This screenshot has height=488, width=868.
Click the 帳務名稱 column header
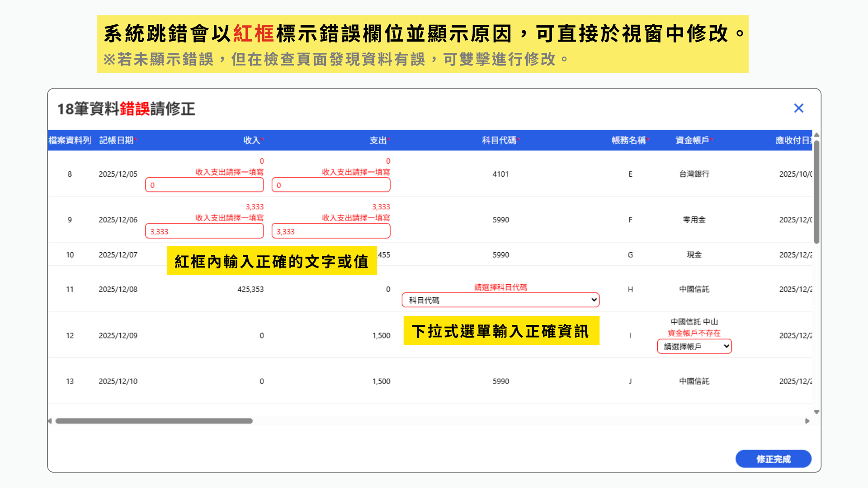tap(628, 141)
